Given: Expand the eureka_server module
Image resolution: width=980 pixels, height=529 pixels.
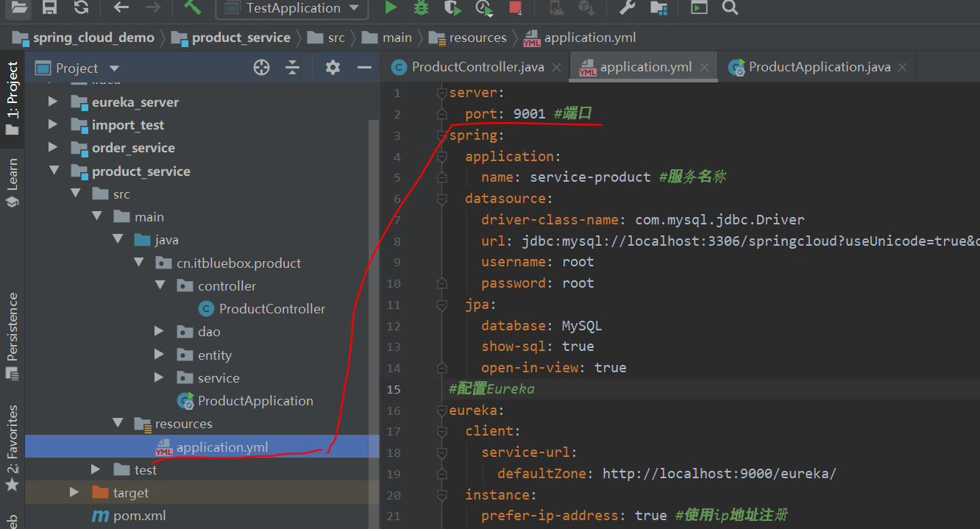Looking at the screenshot, I should click(x=53, y=102).
